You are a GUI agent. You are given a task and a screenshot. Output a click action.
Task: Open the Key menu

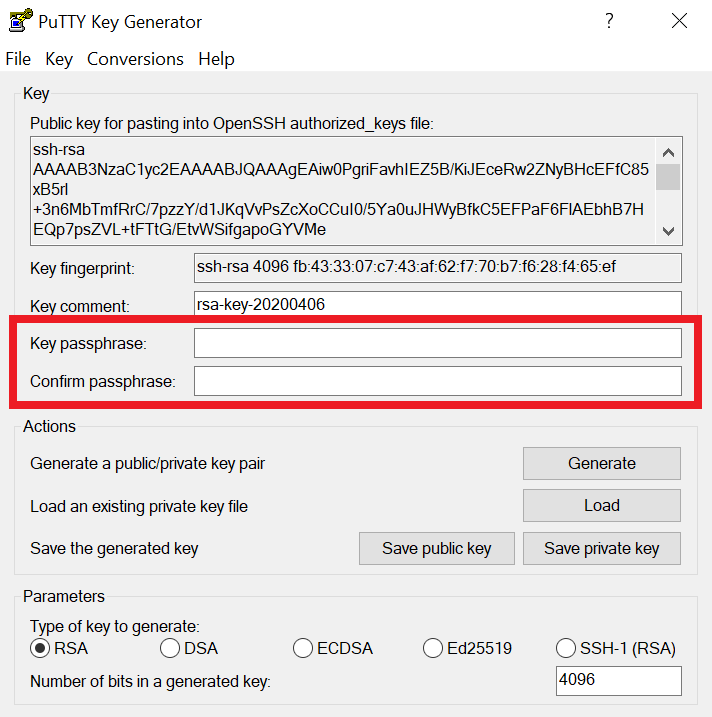(x=59, y=59)
